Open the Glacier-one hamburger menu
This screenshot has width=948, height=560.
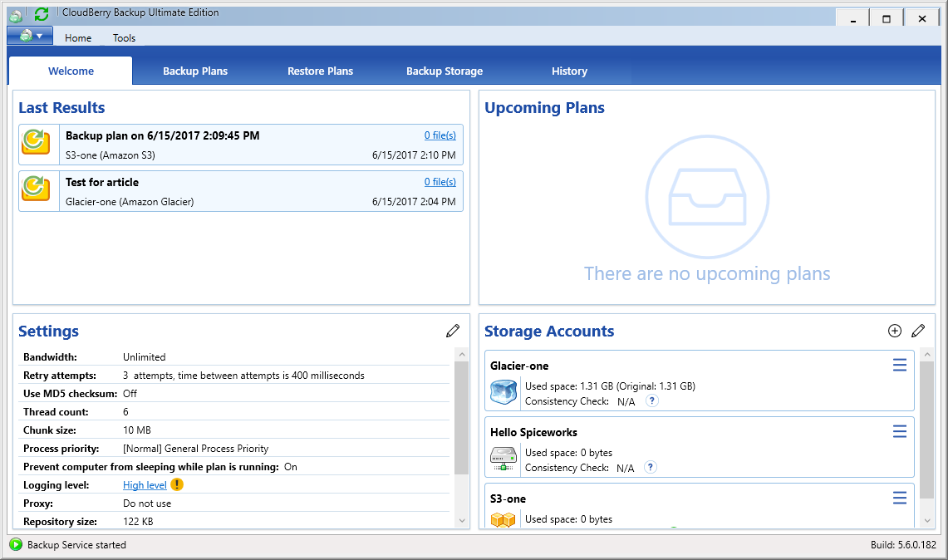pos(899,365)
